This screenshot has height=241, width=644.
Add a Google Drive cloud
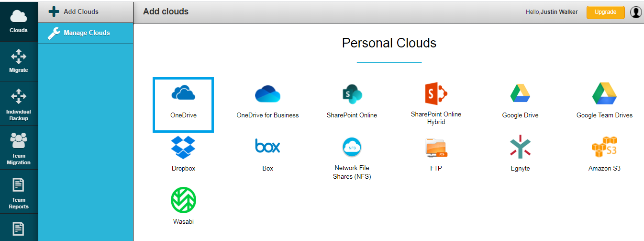(520, 93)
